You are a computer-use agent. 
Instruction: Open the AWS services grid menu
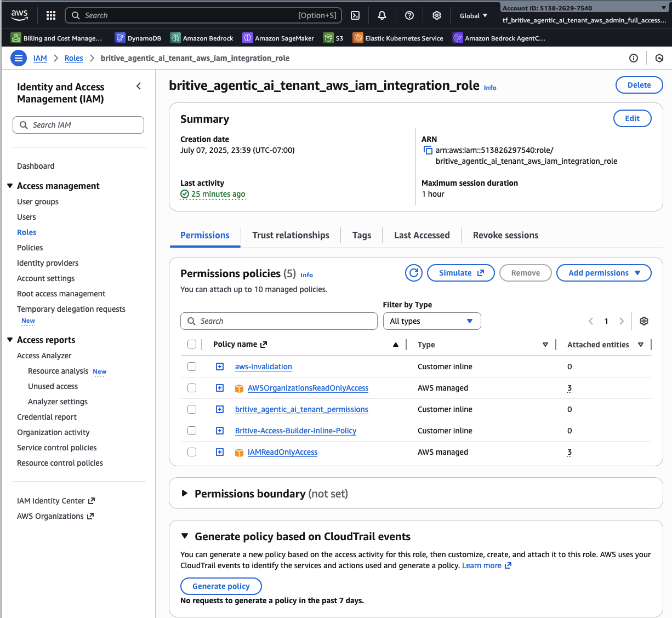tap(51, 15)
